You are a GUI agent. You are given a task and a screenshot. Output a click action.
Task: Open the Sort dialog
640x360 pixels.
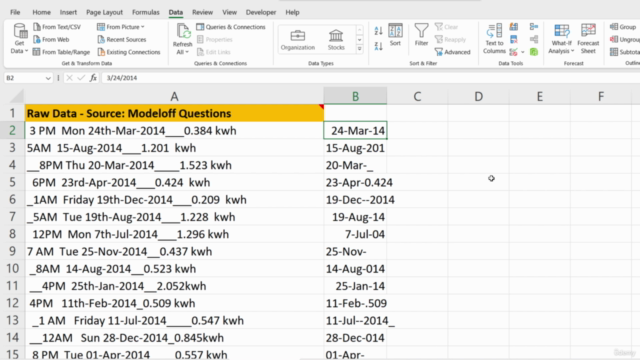[x=395, y=35]
